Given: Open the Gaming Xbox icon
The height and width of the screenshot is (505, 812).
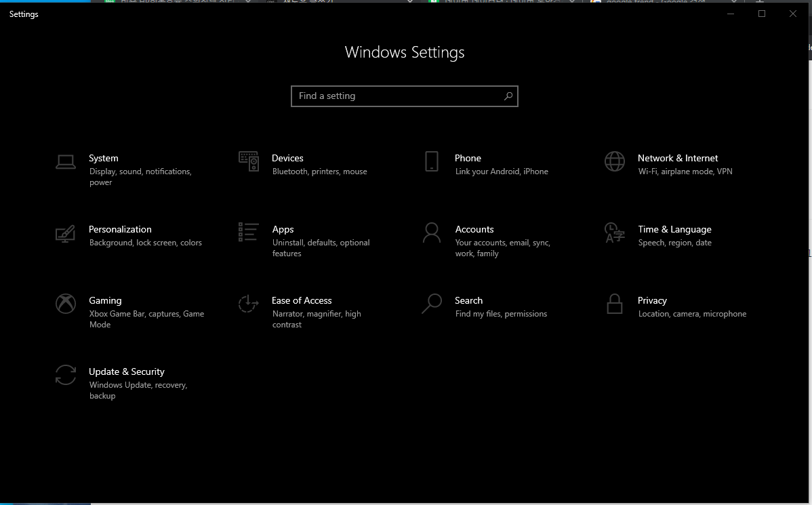Looking at the screenshot, I should point(66,304).
